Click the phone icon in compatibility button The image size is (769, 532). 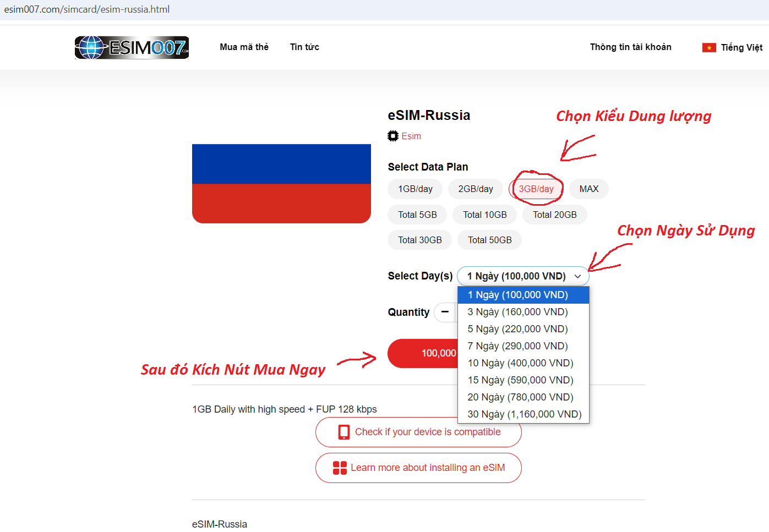pos(344,432)
